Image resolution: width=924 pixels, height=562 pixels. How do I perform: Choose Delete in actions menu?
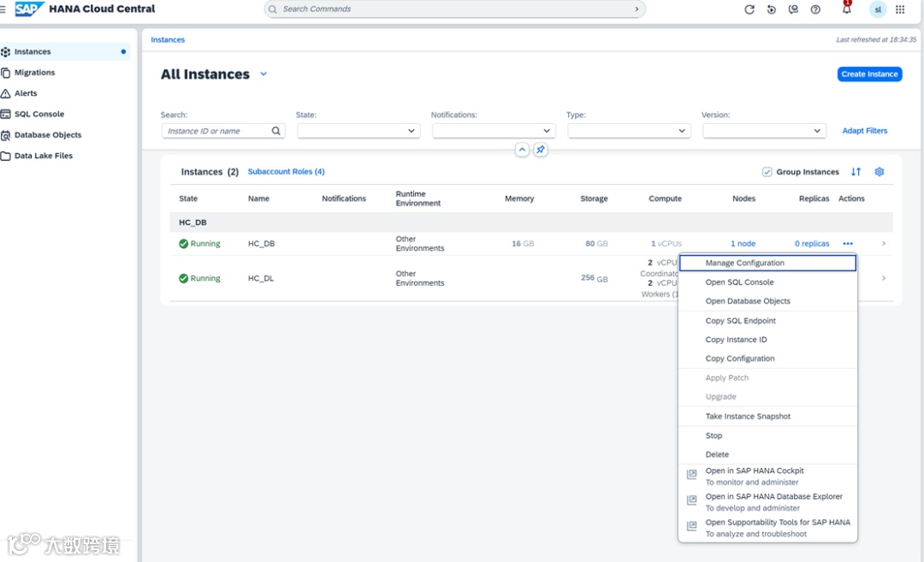(x=767, y=454)
